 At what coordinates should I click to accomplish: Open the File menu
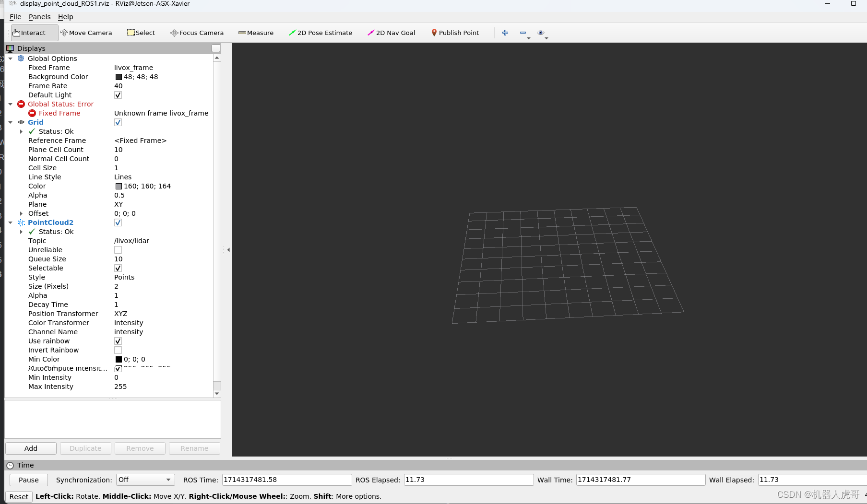(15, 17)
